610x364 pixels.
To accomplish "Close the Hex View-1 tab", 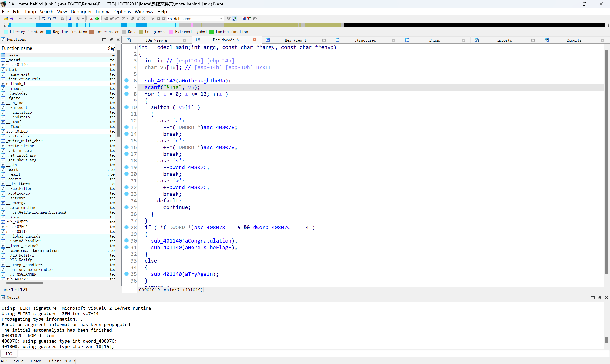I will point(324,40).
